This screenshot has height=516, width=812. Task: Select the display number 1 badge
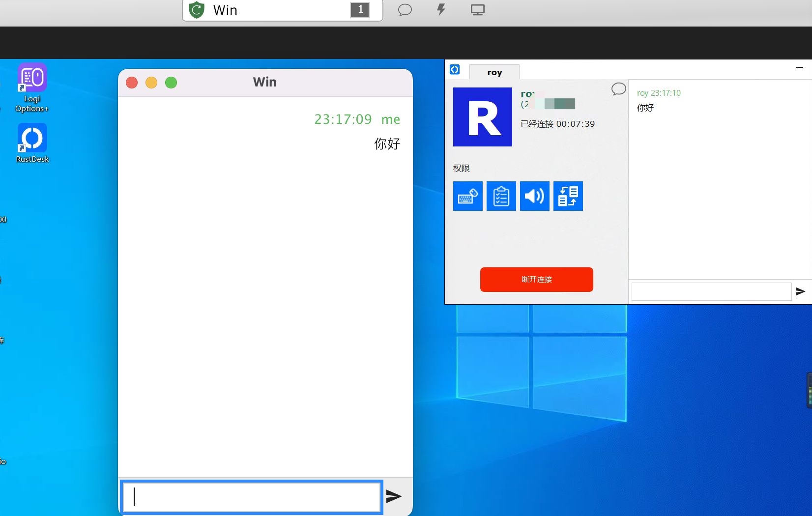tap(360, 10)
